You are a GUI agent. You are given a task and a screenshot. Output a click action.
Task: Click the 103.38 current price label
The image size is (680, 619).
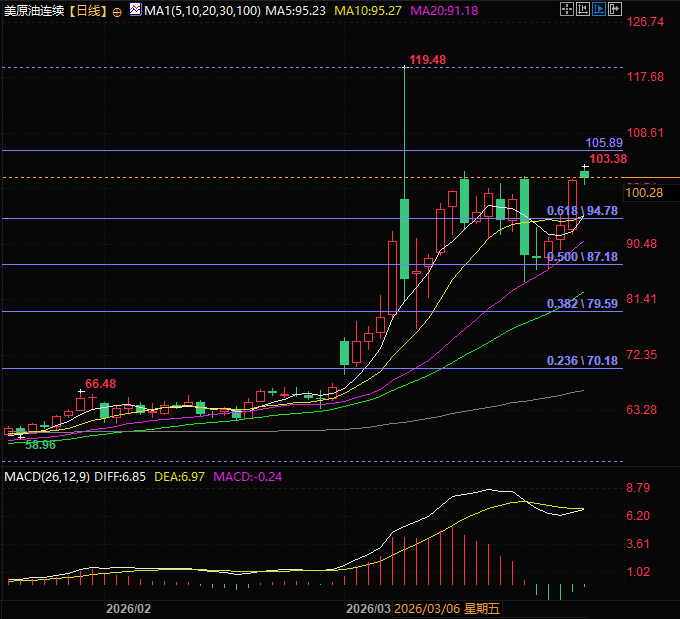tap(608, 159)
